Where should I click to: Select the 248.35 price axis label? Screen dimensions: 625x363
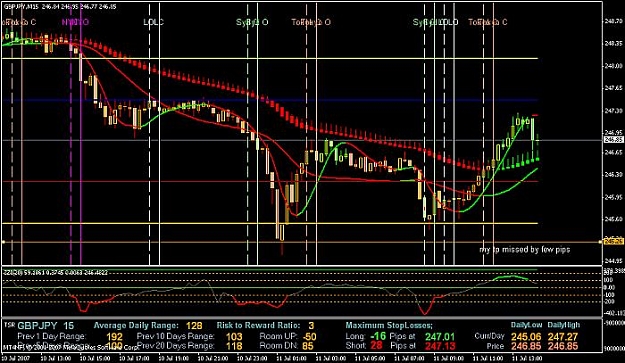point(613,43)
